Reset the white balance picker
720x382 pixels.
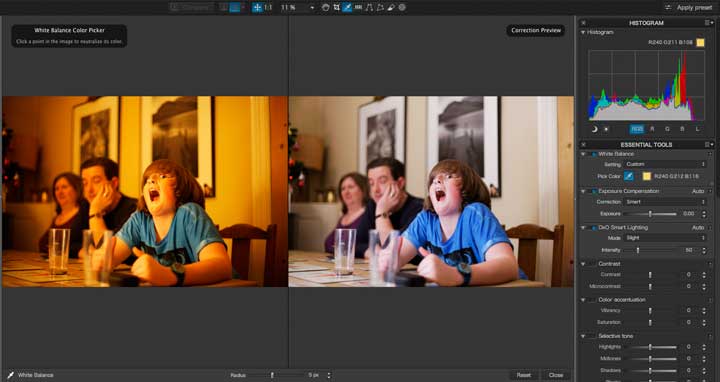click(523, 375)
